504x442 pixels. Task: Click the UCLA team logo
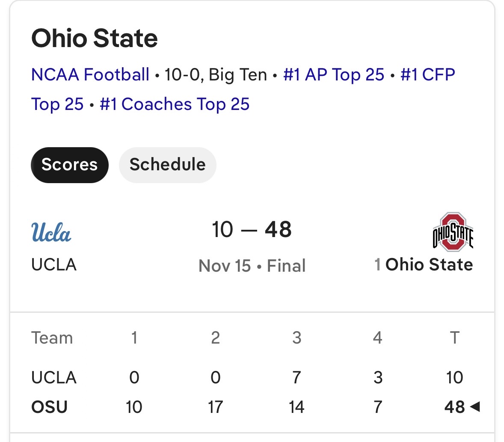click(51, 232)
